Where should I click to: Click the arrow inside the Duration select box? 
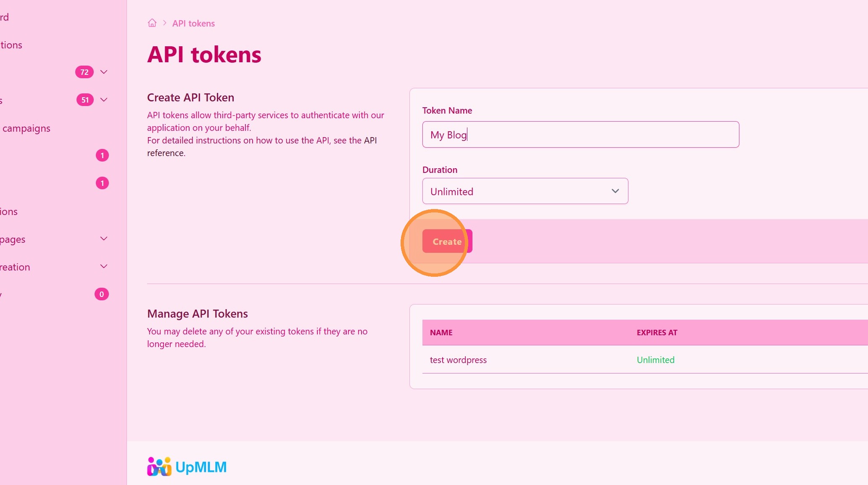(x=615, y=191)
